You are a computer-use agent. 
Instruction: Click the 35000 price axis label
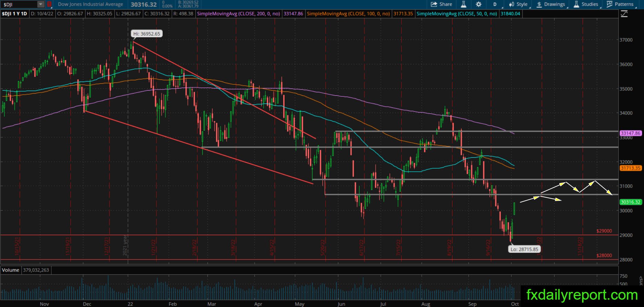click(x=626, y=89)
